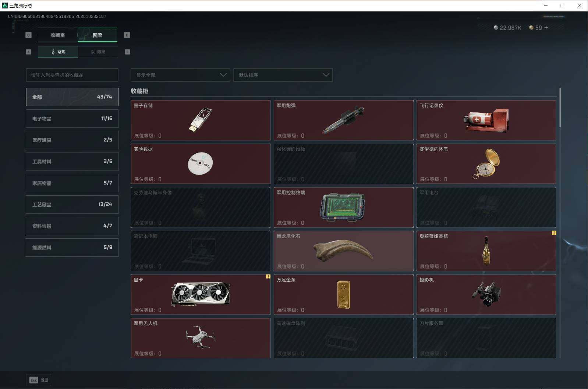Select the 常规 sub-tab

58,52
